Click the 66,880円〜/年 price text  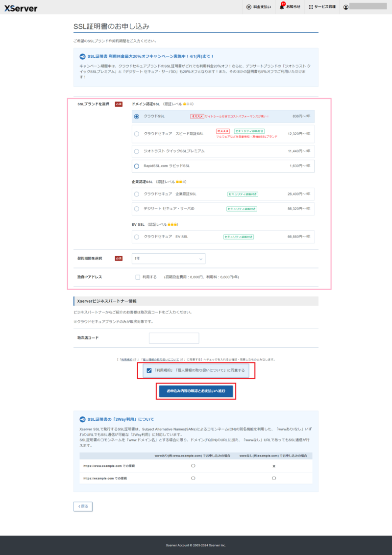[x=299, y=237]
